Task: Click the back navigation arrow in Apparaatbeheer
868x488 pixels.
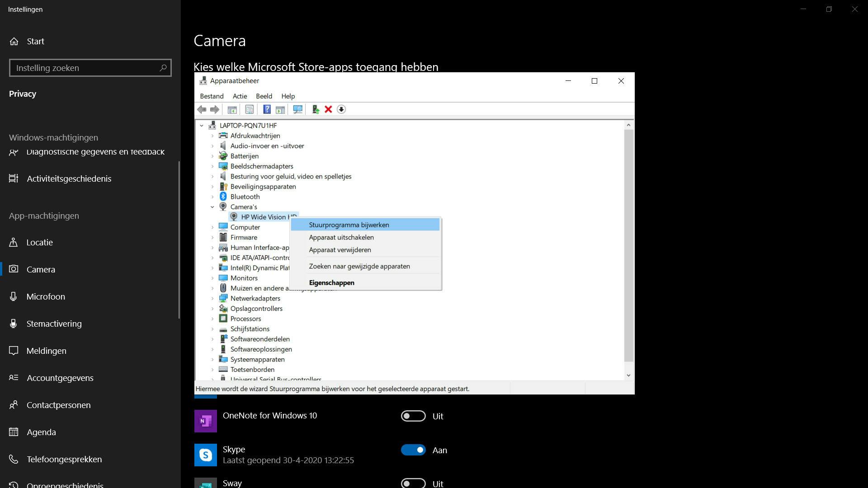Action: 202,109
